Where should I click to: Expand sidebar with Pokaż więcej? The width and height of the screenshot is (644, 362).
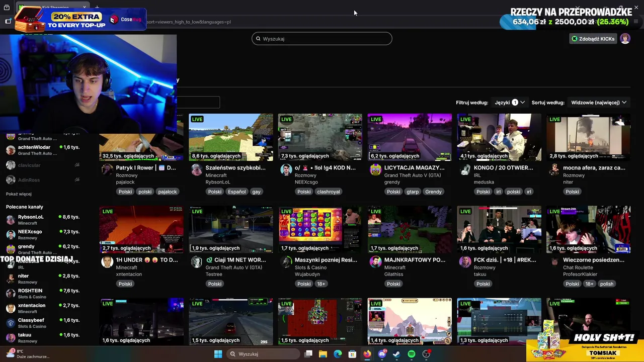[19, 194]
